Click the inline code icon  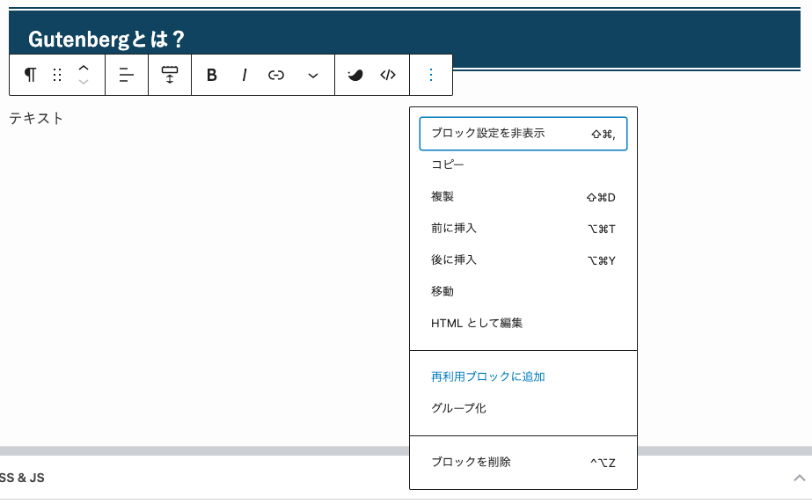click(388, 75)
